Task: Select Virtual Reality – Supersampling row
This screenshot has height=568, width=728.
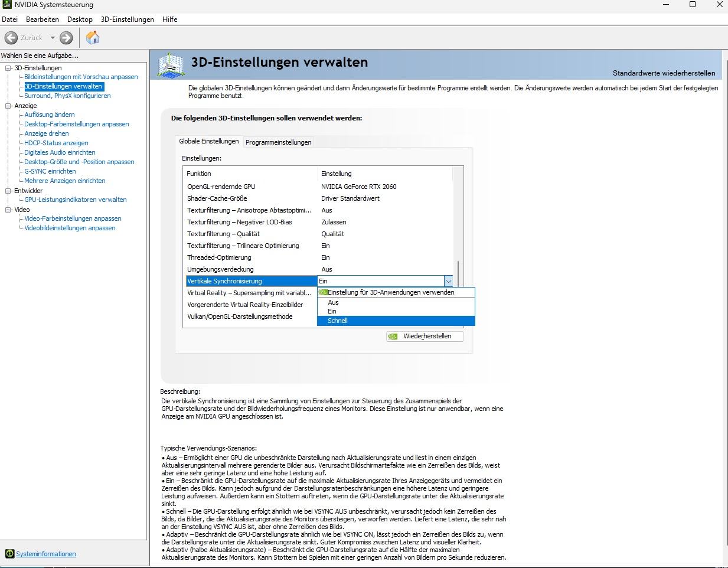Action: click(x=251, y=293)
